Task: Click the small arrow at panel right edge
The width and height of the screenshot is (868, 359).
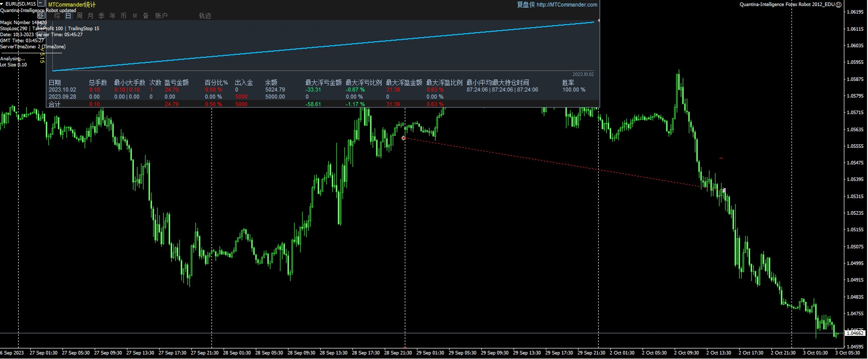Action: 598,21
